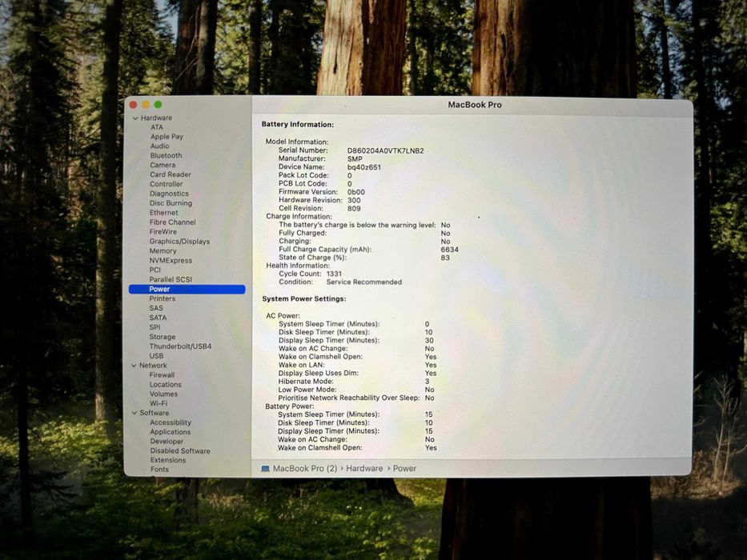747x560 pixels.
Task: Click the laptop icon in path bar
Action: [x=265, y=469]
